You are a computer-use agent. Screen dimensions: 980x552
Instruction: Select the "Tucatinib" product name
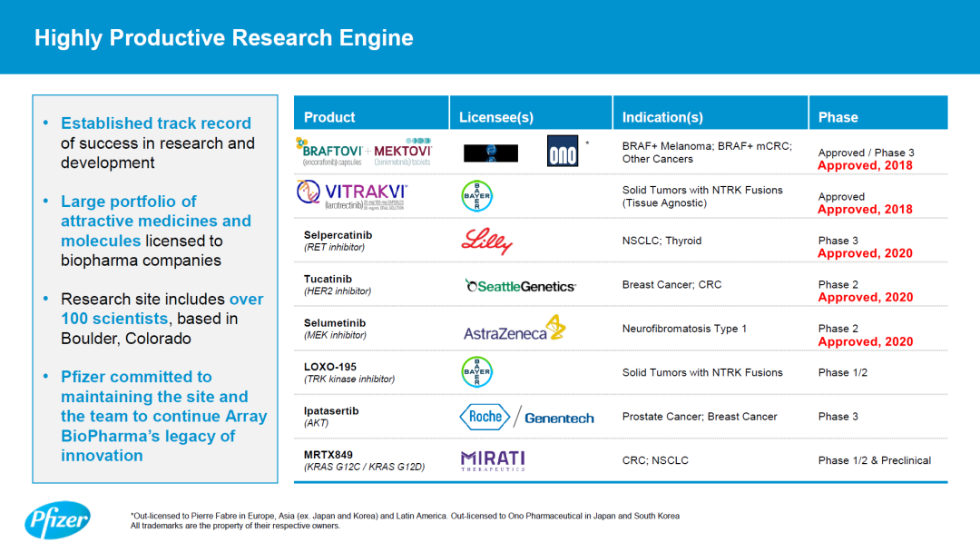pyautogui.click(x=328, y=279)
